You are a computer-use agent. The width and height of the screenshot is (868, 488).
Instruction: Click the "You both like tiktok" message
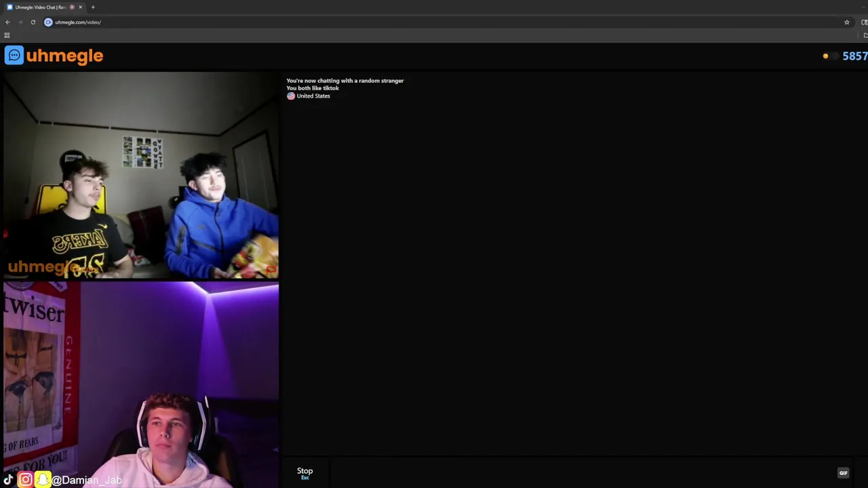pyautogui.click(x=313, y=88)
